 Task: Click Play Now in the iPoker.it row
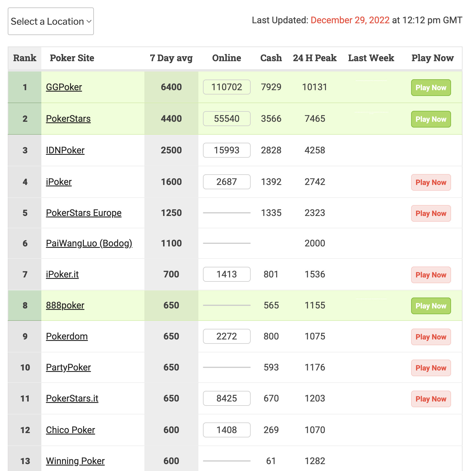(x=431, y=275)
